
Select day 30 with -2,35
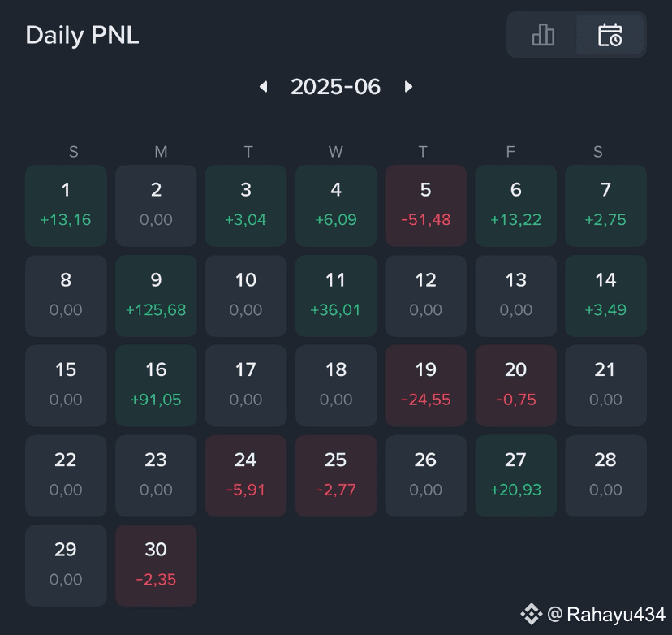click(156, 565)
